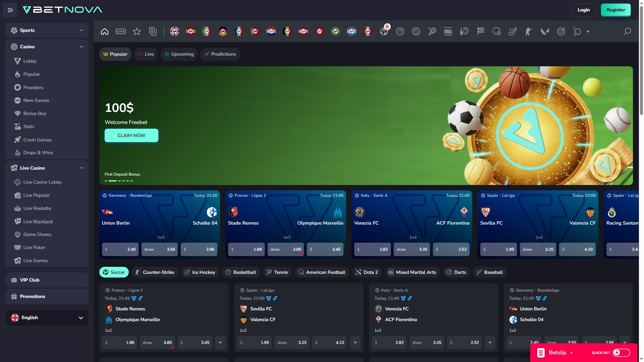Image resolution: width=644 pixels, height=362 pixels.
Task: Select the volleyball icon in sports bar
Action: pyautogui.click(x=416, y=32)
